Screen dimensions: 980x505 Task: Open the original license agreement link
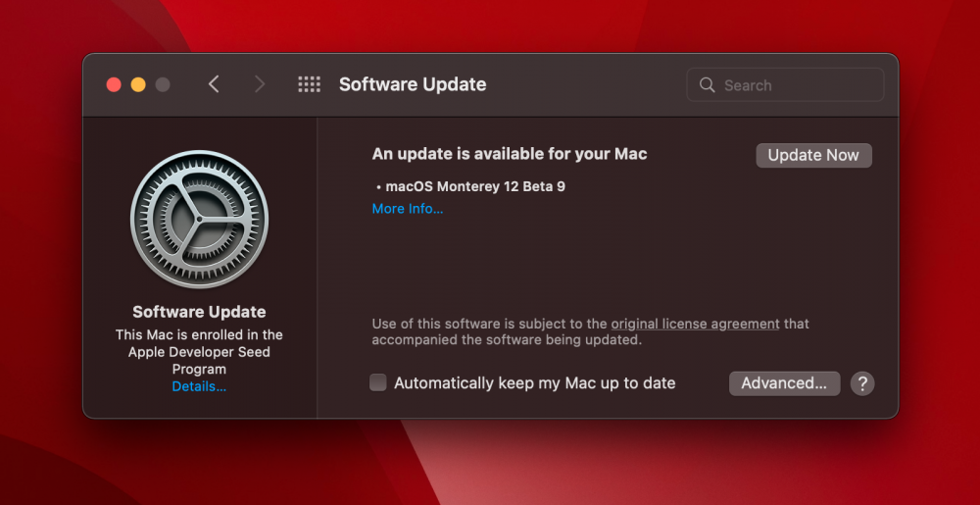pyautogui.click(x=695, y=324)
